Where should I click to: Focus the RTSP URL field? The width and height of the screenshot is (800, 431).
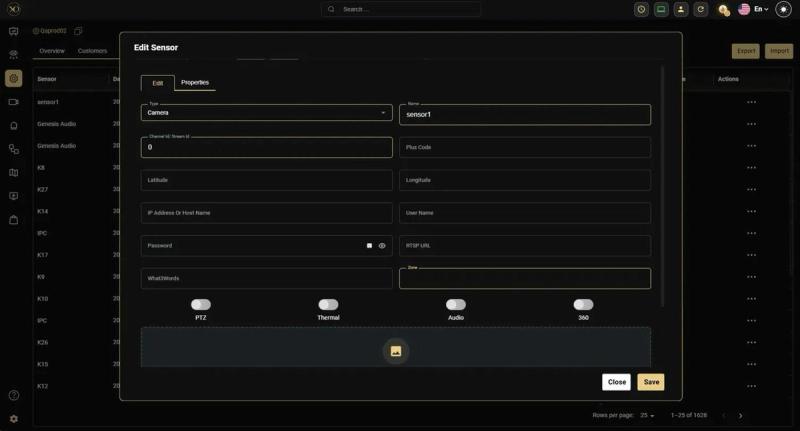point(525,246)
